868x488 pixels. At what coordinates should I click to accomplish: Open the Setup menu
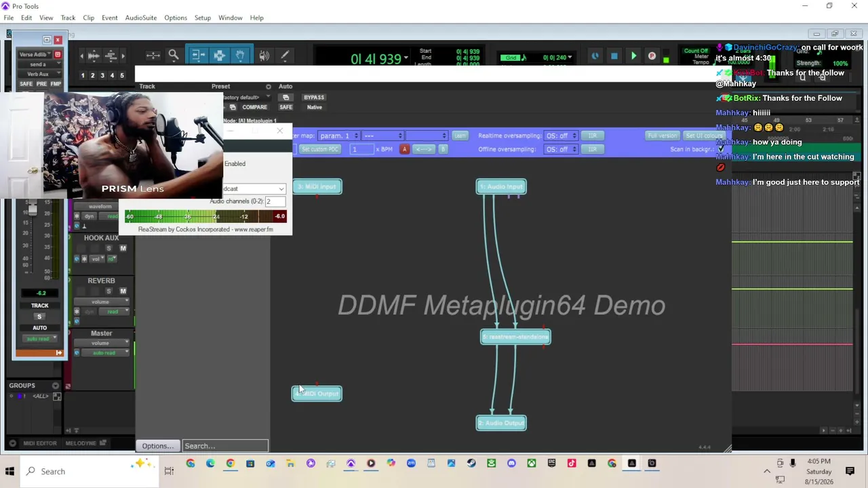tap(203, 18)
